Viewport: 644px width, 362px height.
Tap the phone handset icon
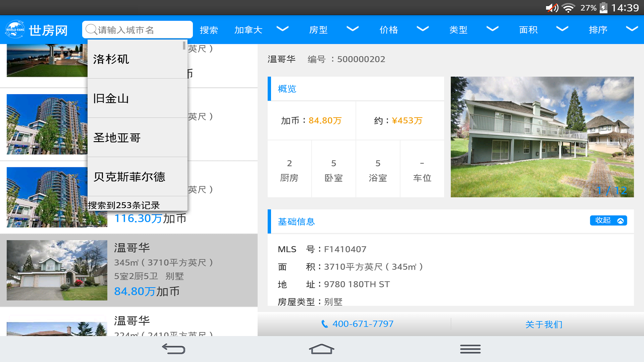[x=325, y=324]
